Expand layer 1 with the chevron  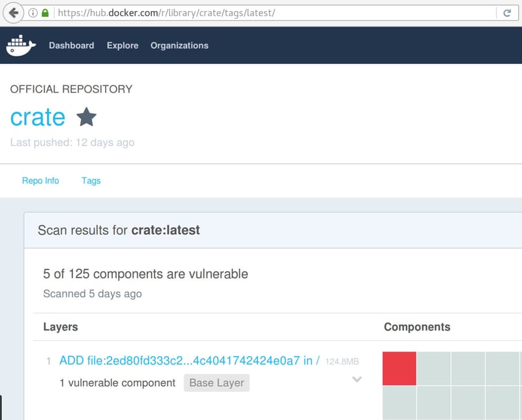[357, 379]
